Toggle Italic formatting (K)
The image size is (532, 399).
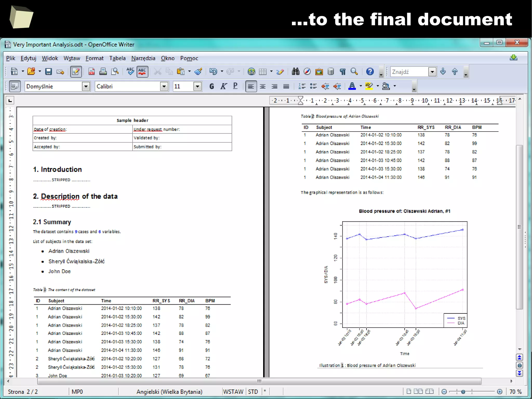click(x=223, y=86)
